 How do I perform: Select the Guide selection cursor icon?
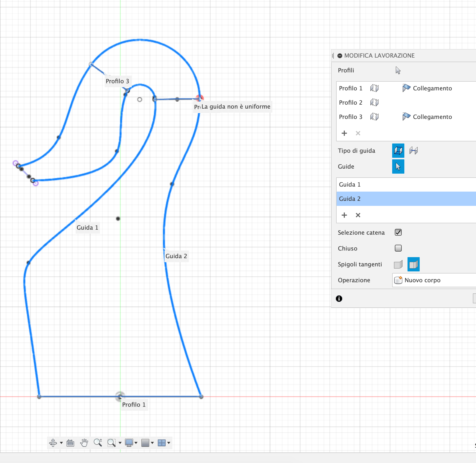pos(398,166)
